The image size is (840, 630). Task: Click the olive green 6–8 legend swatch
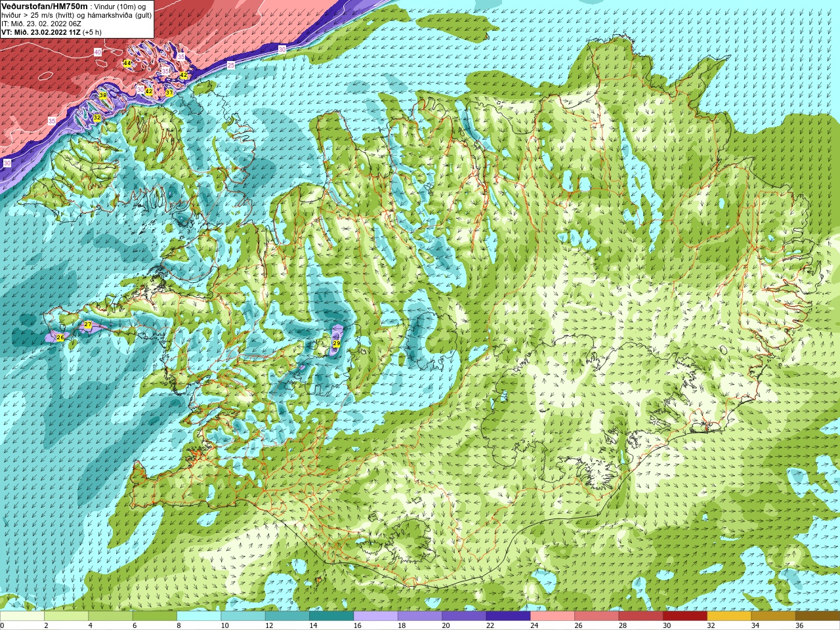(154, 616)
